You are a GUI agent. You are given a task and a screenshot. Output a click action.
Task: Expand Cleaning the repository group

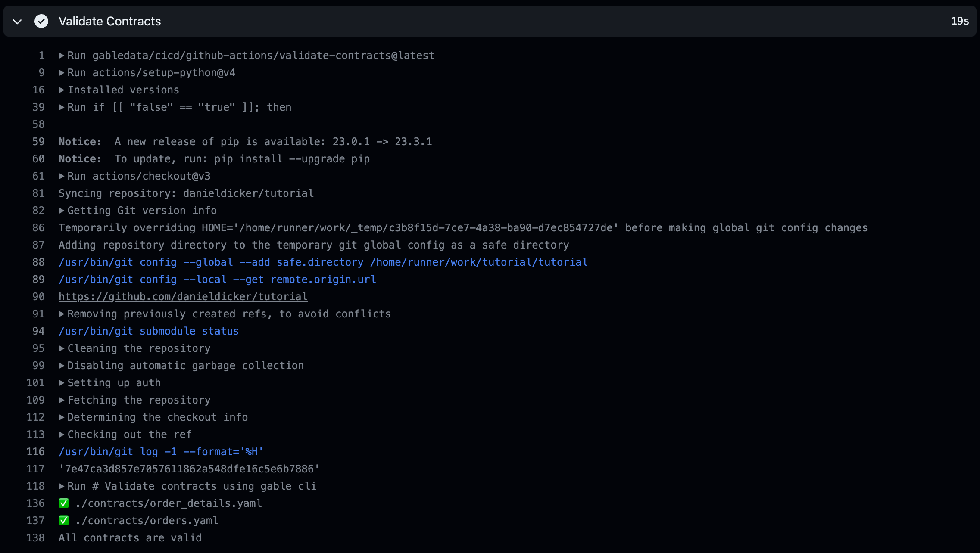[61, 348]
